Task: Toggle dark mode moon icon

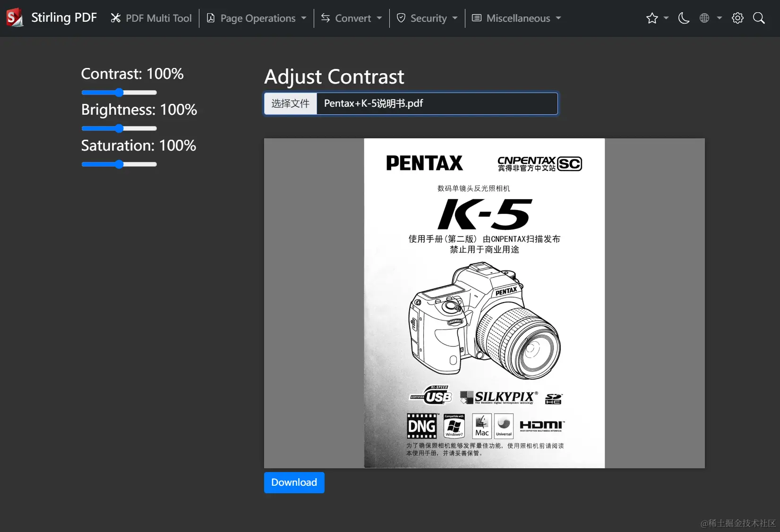Action: click(x=684, y=18)
